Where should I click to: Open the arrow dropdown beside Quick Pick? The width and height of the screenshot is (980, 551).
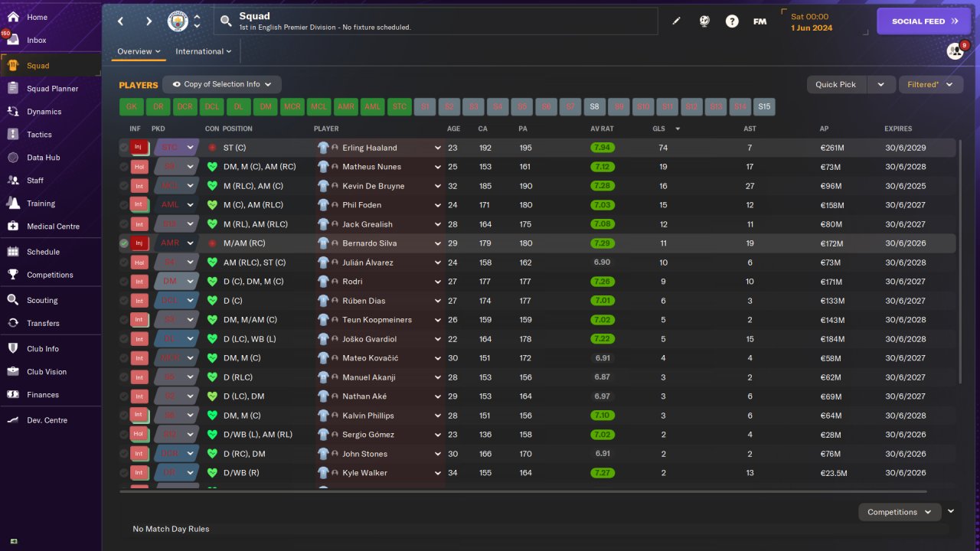(x=880, y=84)
